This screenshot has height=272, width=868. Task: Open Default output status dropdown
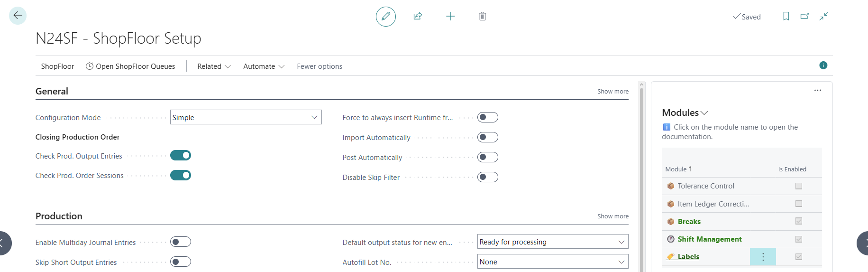tap(552, 242)
